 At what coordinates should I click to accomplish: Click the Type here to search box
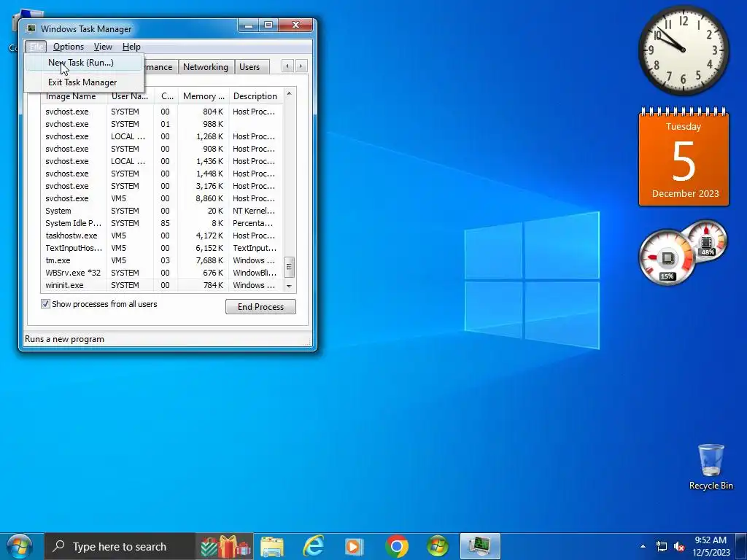(120, 547)
